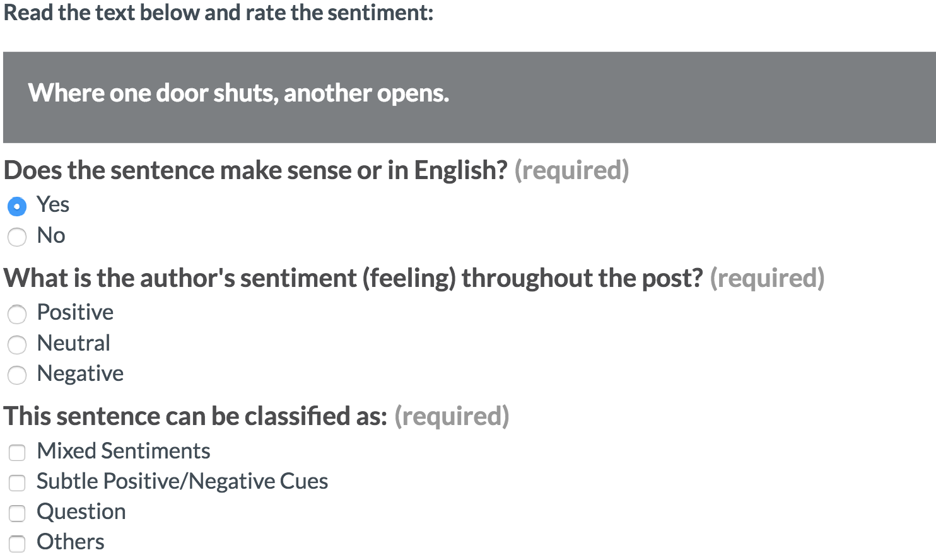936x560 pixels.
Task: Check the Mixed Sentiments checkbox
Action: click(17, 452)
